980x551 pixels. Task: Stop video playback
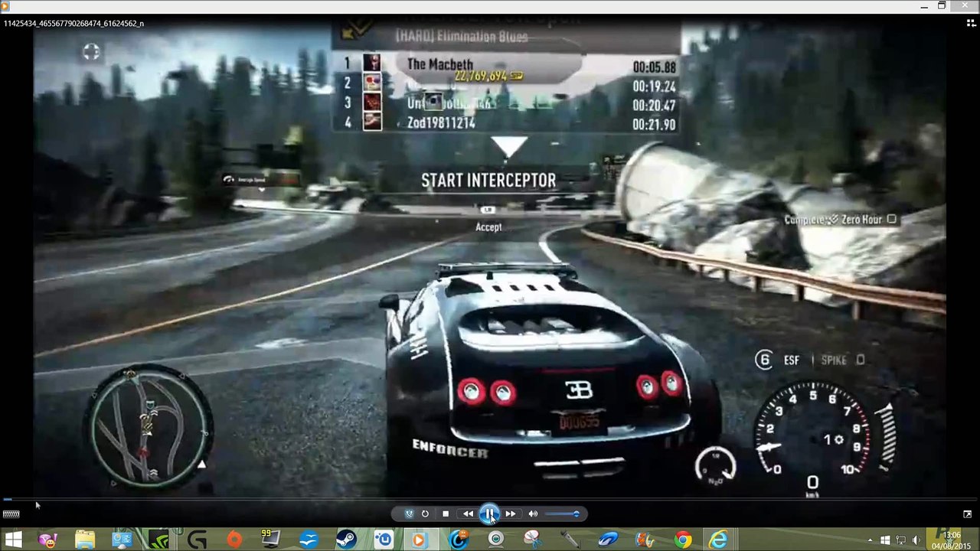[x=446, y=514]
